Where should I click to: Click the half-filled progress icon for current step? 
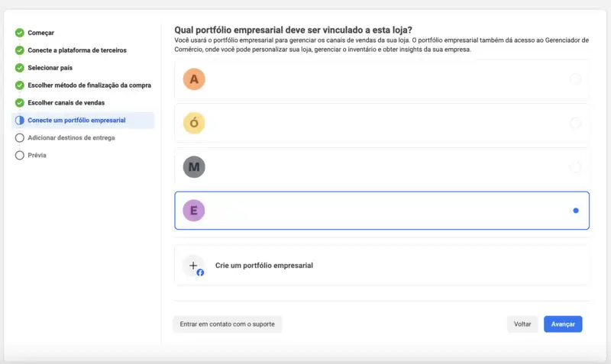coord(20,121)
